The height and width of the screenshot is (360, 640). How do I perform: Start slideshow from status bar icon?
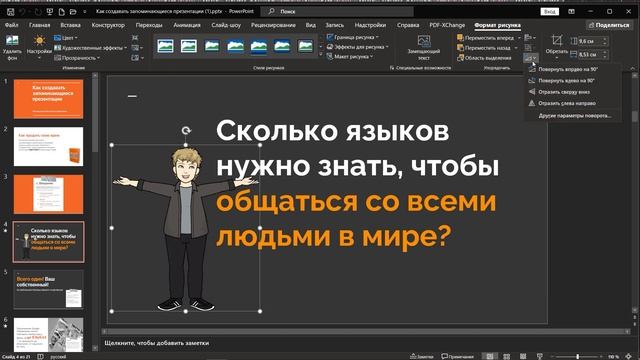(x=539, y=356)
